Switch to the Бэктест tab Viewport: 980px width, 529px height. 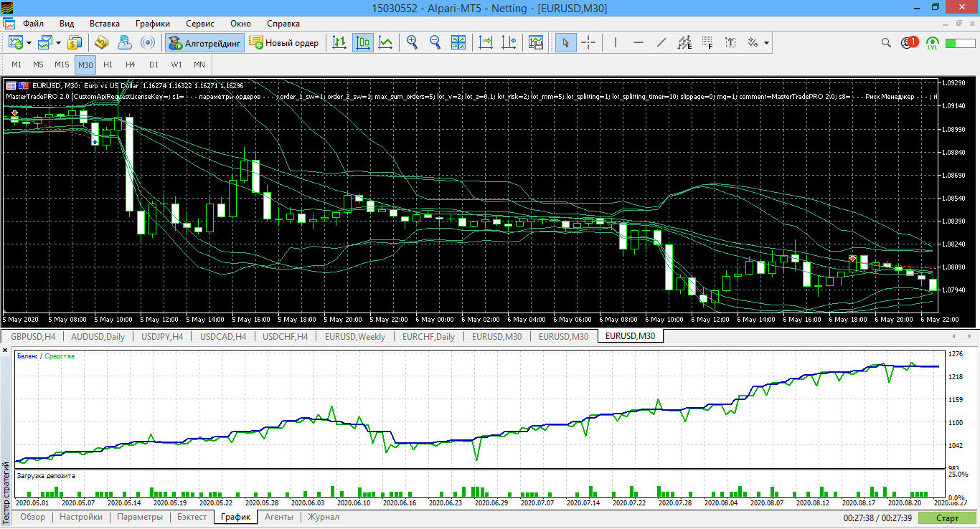pos(192,517)
